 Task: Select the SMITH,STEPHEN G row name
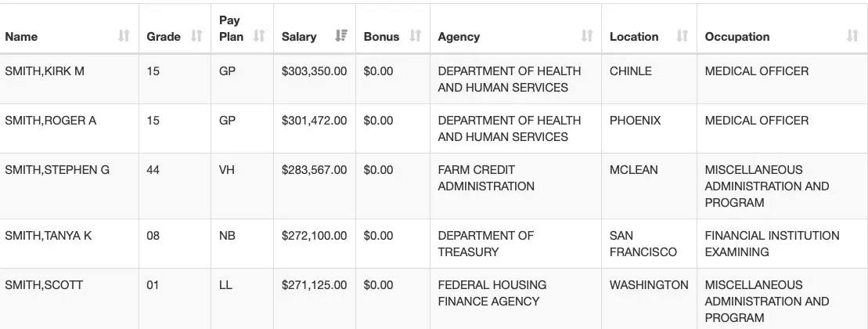[x=57, y=170]
